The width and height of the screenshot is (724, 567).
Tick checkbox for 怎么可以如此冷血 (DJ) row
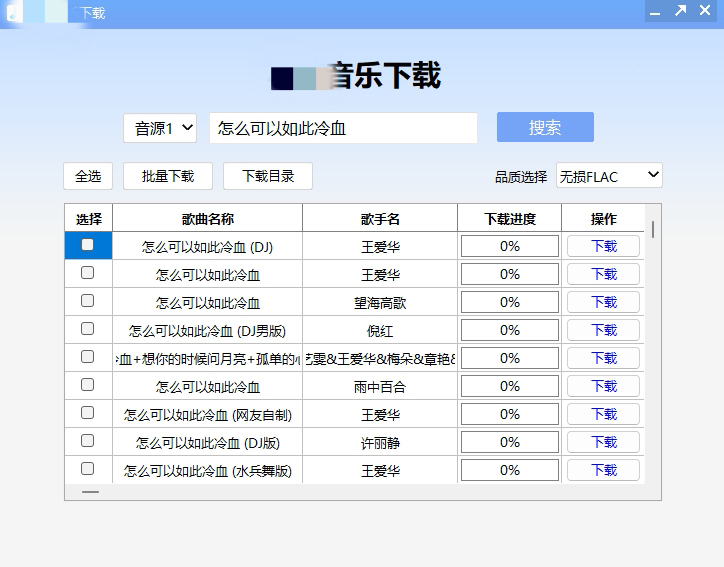coord(87,245)
